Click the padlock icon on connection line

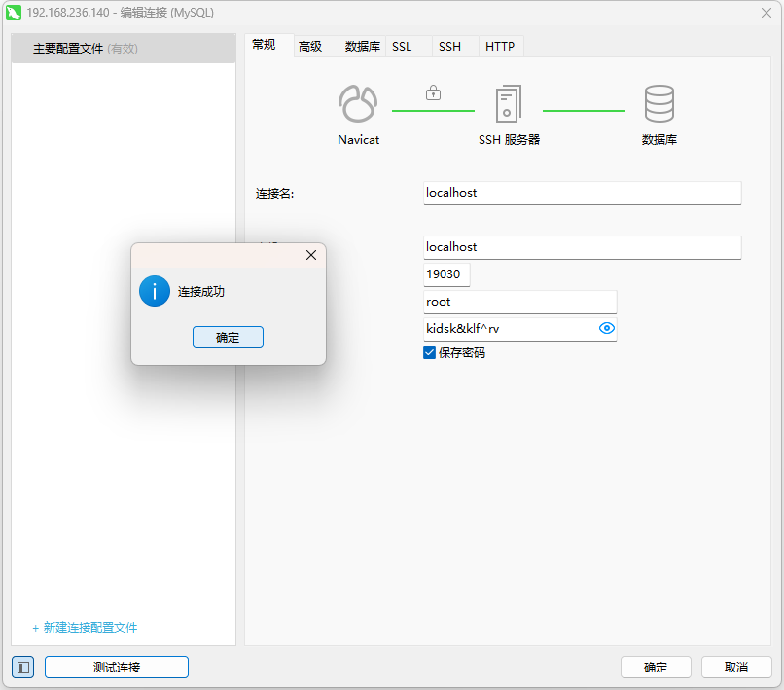click(433, 93)
